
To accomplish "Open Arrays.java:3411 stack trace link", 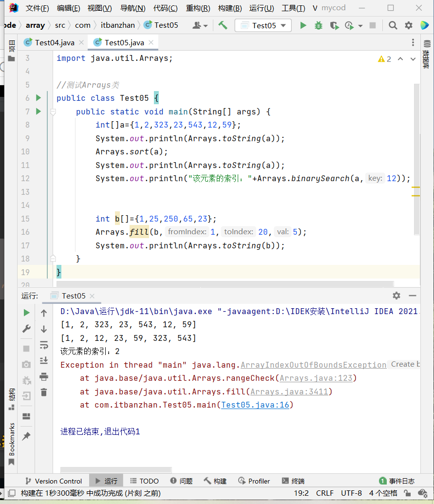I will [x=289, y=392].
